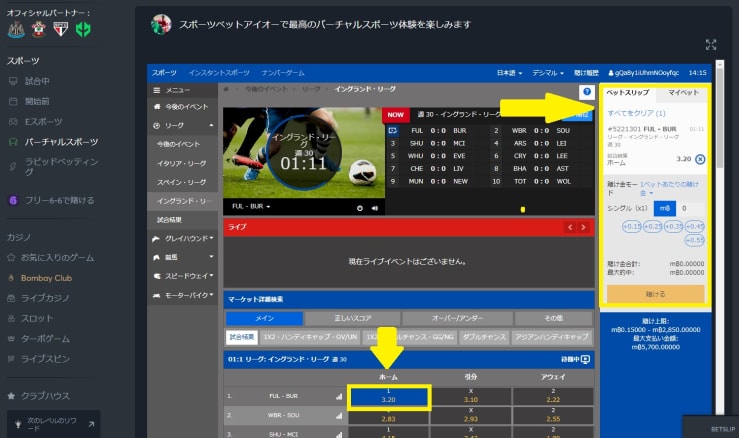Collapse the リーグ section
This screenshot has height=438, width=739.
point(182,125)
